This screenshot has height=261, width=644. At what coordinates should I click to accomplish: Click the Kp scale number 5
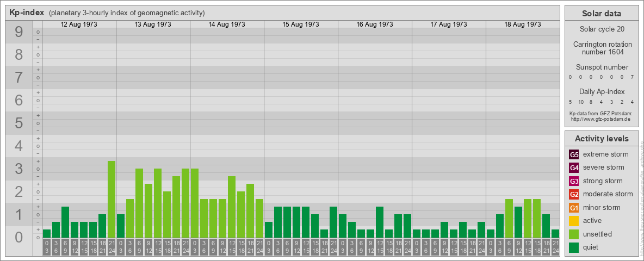19,123
